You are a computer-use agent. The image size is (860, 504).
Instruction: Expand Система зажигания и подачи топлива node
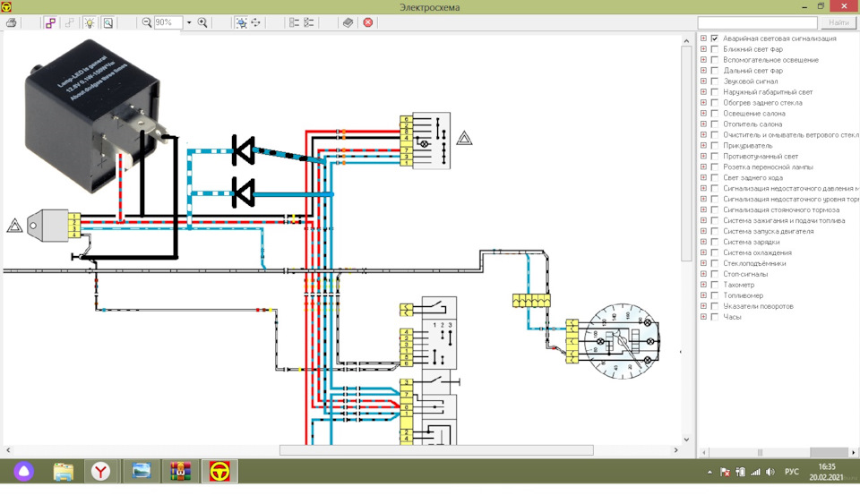click(704, 220)
